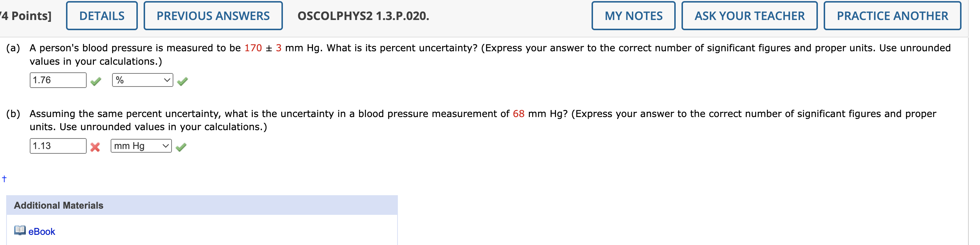Viewport: 980px width, 245px height.
Task: Click the green checkmark beside the mm Hg dropdown
Action: point(182,146)
